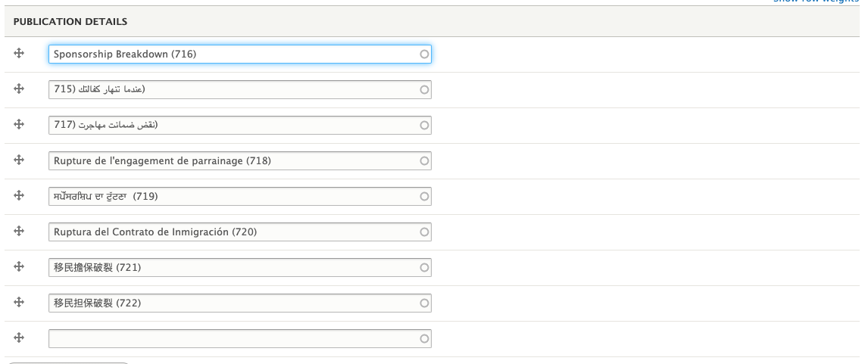This screenshot has width=868, height=364.
Task: Click drag handle beside the (717) row
Action: [19, 124]
